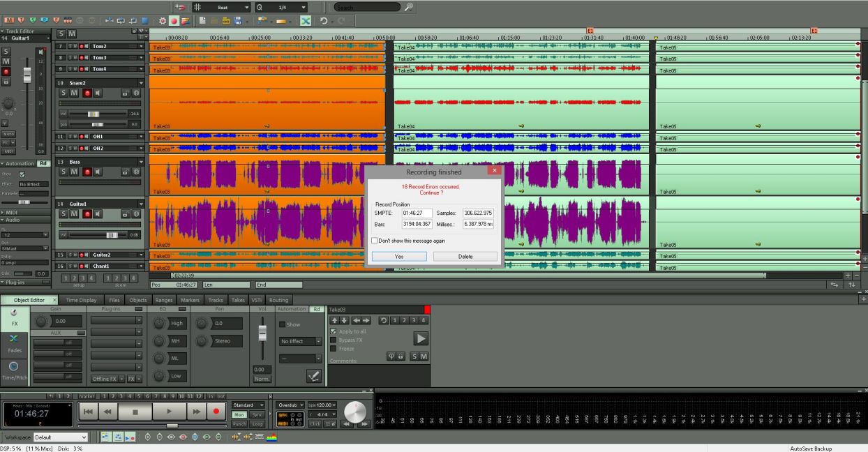Open the Overdub record mode dropdown
868x452 pixels.
click(x=290, y=405)
